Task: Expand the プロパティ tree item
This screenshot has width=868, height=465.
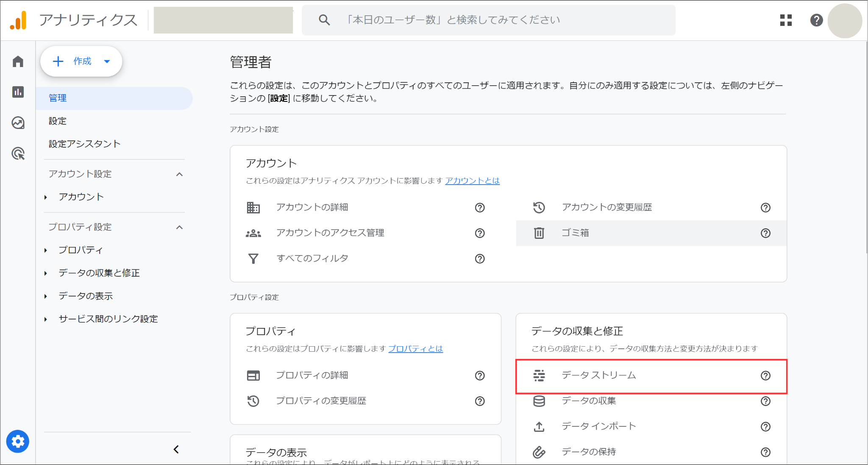Action: coord(45,250)
